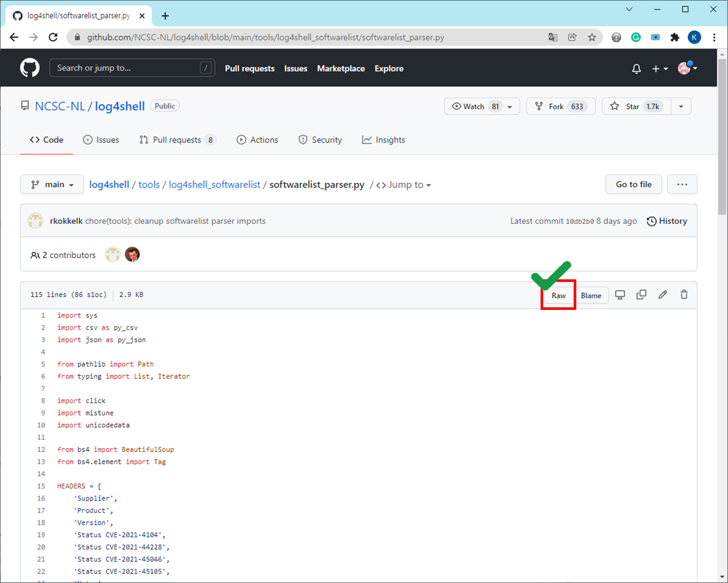Click the translate page icon
Screen dimensions: 728x583
coord(553,37)
